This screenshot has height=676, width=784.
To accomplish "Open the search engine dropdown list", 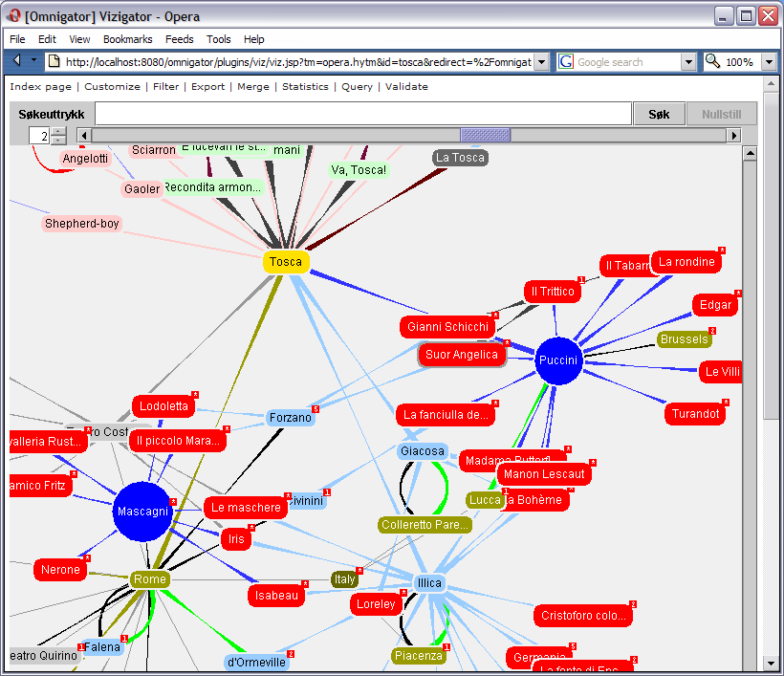I will [688, 62].
